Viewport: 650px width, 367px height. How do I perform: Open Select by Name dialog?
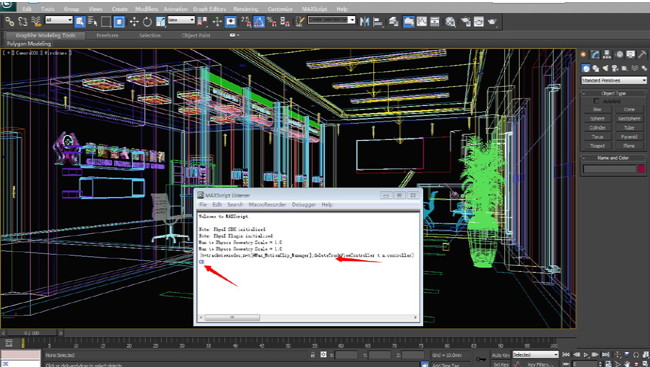point(92,22)
